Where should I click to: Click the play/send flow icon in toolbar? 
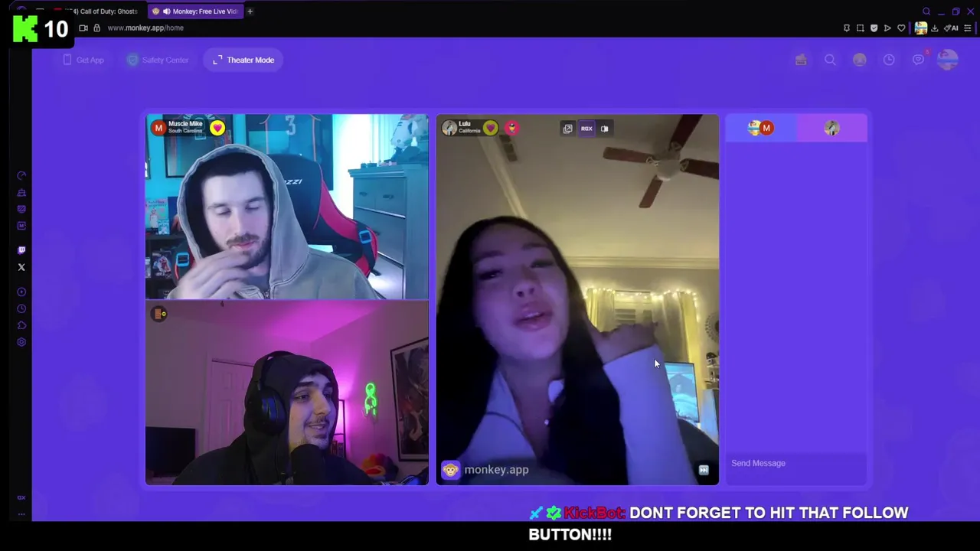tap(887, 28)
